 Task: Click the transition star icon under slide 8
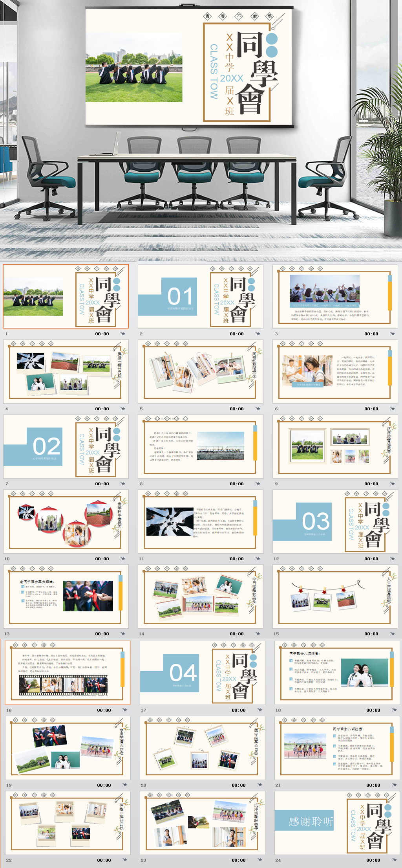click(x=258, y=484)
